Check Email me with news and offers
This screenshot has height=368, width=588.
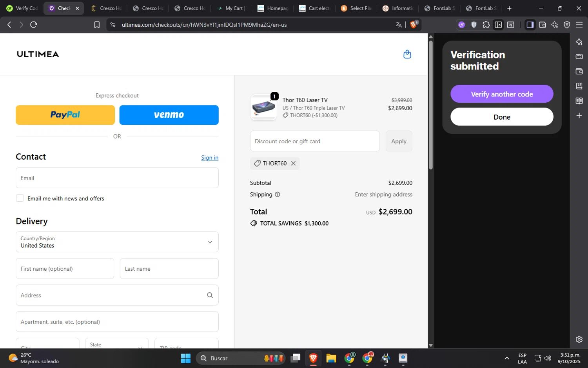click(20, 198)
